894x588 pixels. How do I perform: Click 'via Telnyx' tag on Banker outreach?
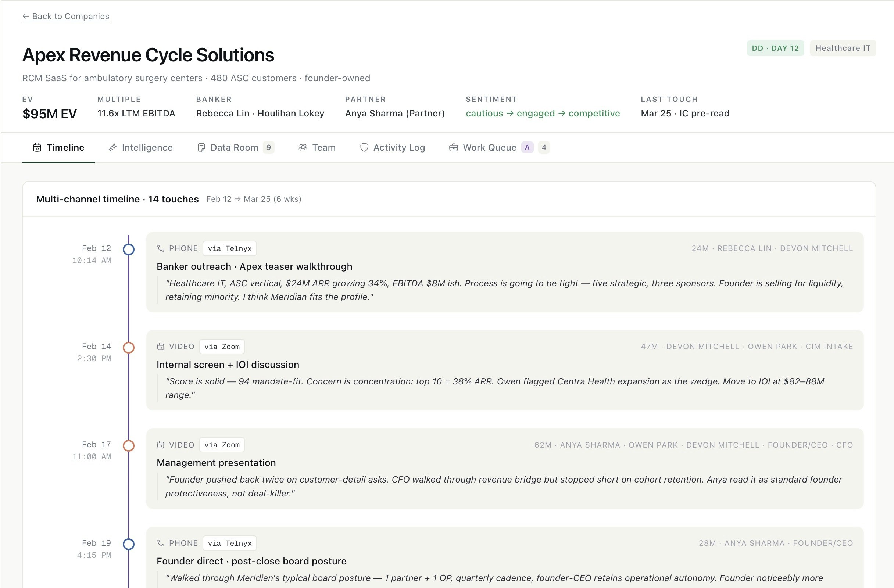click(x=230, y=248)
